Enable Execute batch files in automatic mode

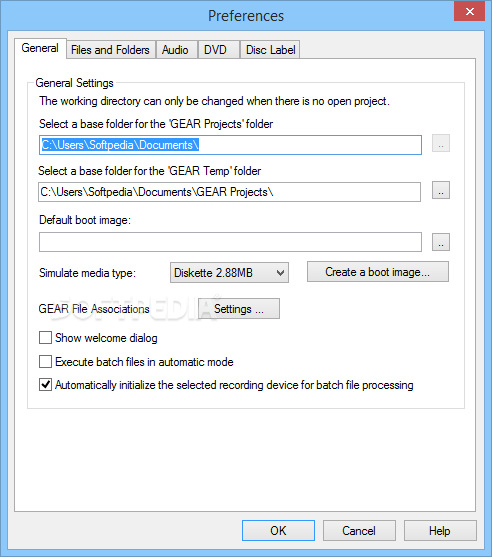pos(45,362)
